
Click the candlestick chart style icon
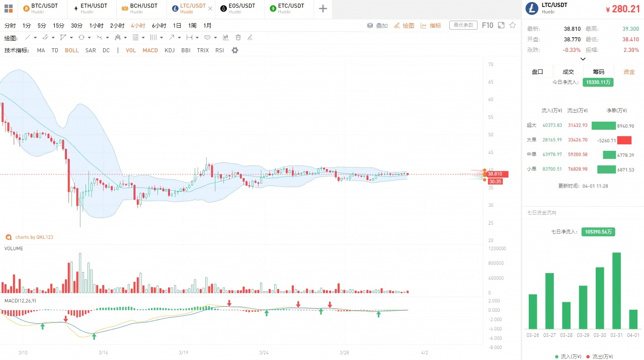click(x=225, y=37)
